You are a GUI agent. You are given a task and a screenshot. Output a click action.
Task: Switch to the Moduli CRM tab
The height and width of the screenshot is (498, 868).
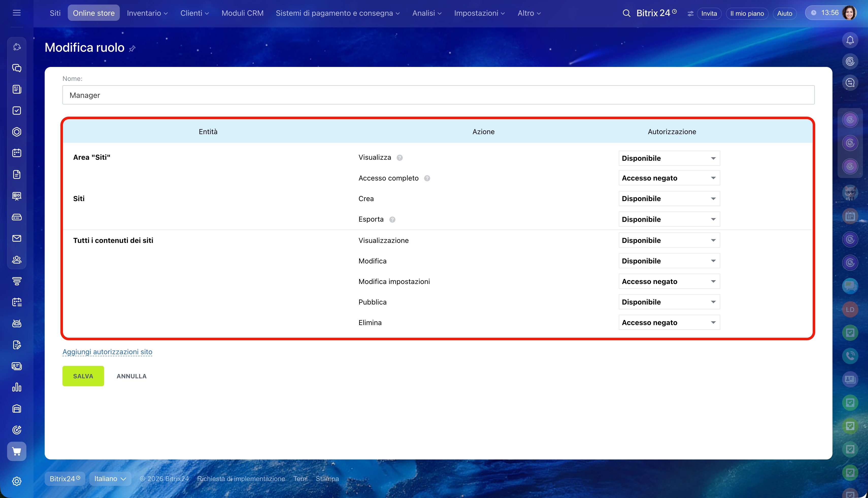pos(242,13)
